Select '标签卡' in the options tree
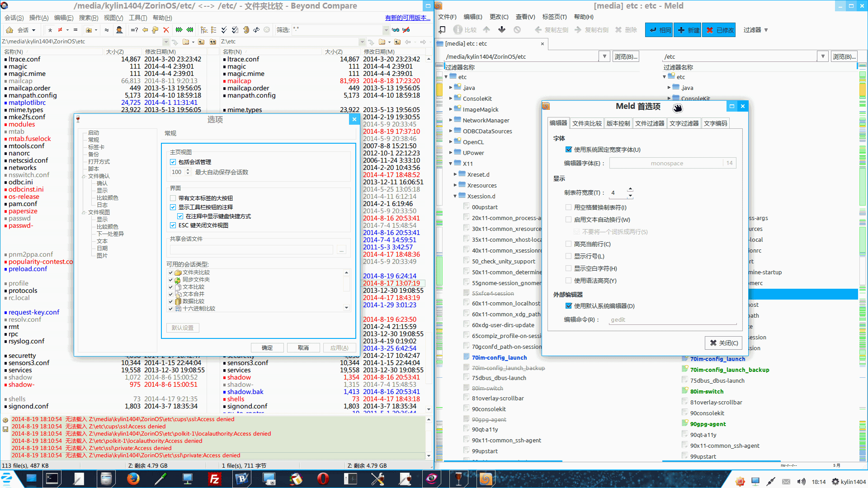 click(x=96, y=147)
